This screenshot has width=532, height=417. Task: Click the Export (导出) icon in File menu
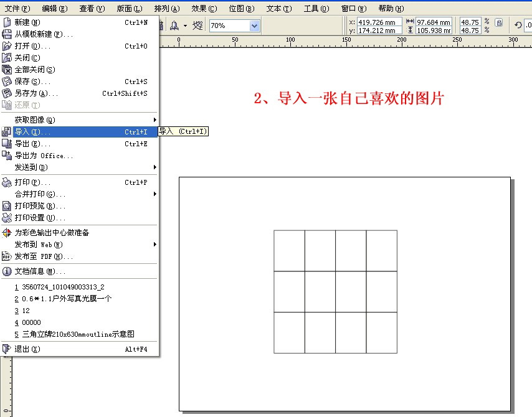[7, 144]
